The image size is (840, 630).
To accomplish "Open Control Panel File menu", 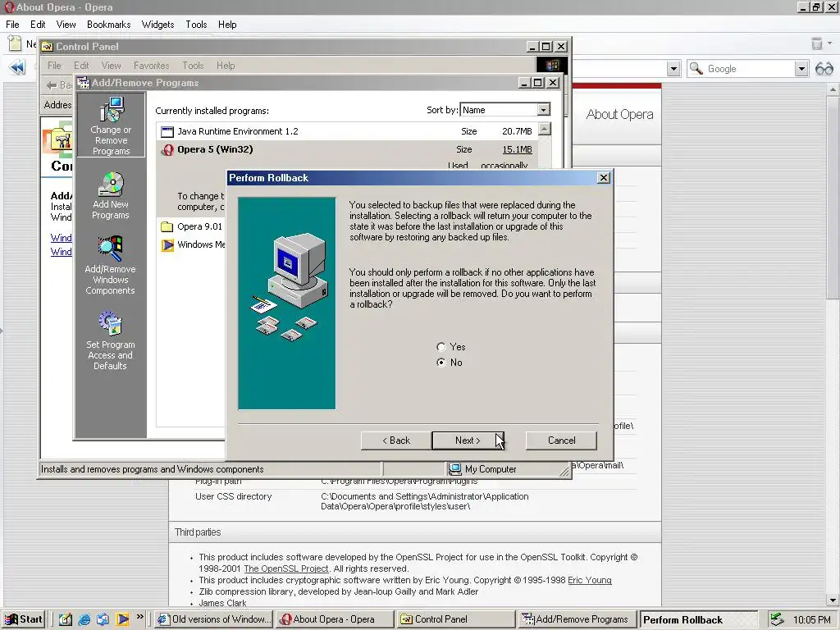I will (x=54, y=66).
